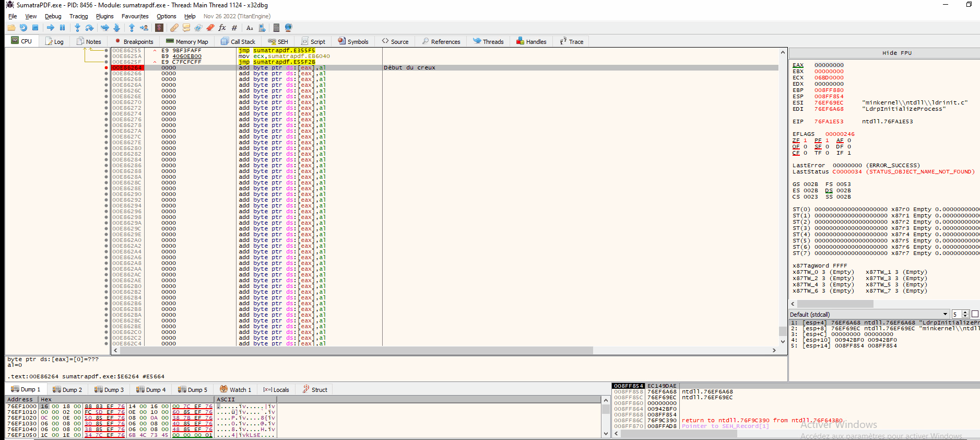The width and height of the screenshot is (980, 440).
Task: Open the Tracing menu
Action: (x=78, y=16)
